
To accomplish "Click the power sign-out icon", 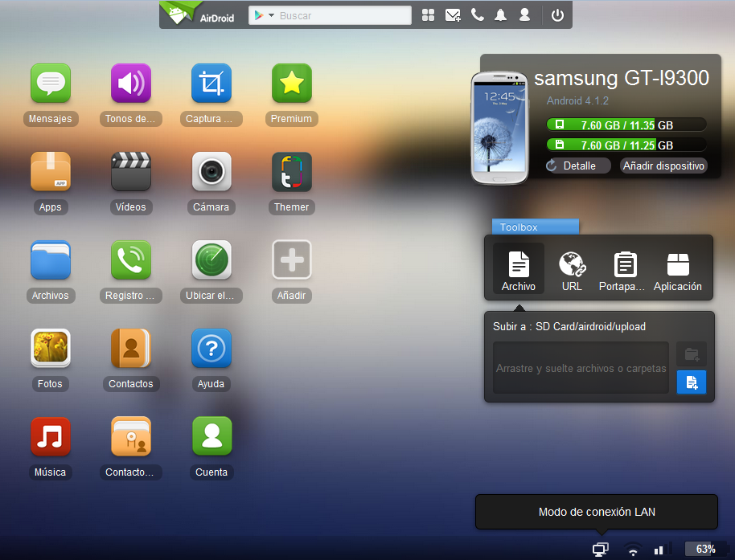I will pos(557,15).
